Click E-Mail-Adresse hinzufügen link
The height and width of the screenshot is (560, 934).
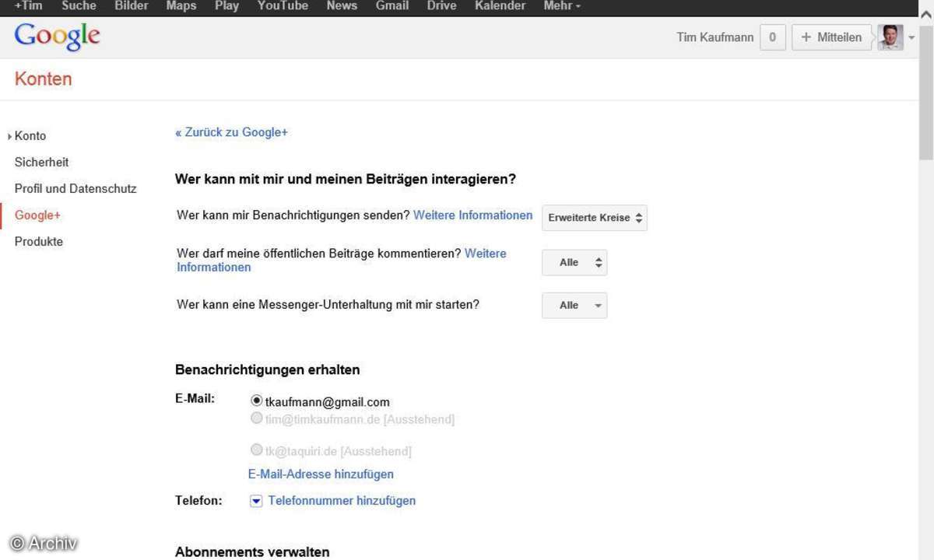point(321,474)
